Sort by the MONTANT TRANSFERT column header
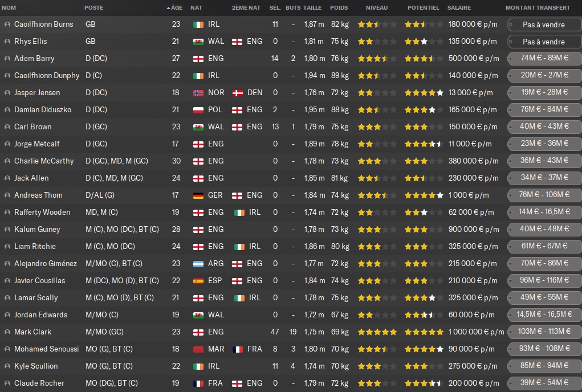This screenshot has width=582, height=392. tap(538, 8)
